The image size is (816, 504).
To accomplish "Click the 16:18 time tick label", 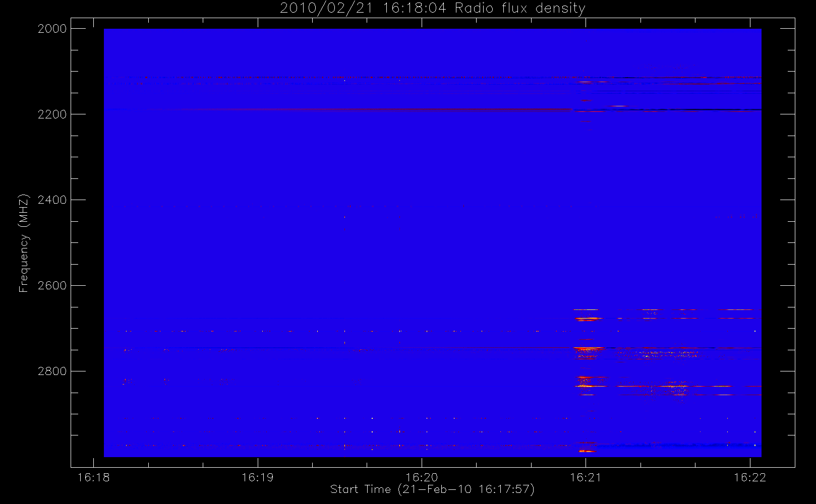I will tap(93, 477).
